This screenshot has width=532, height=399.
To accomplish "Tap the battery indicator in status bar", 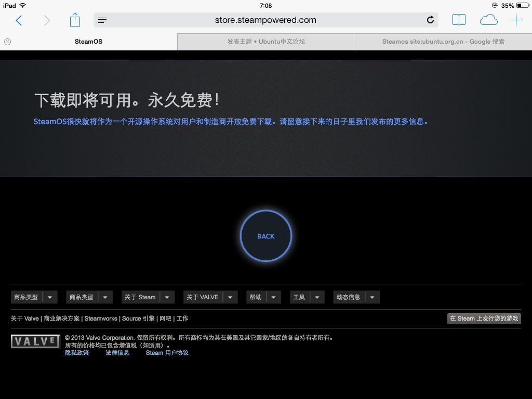I will [x=523, y=5].
